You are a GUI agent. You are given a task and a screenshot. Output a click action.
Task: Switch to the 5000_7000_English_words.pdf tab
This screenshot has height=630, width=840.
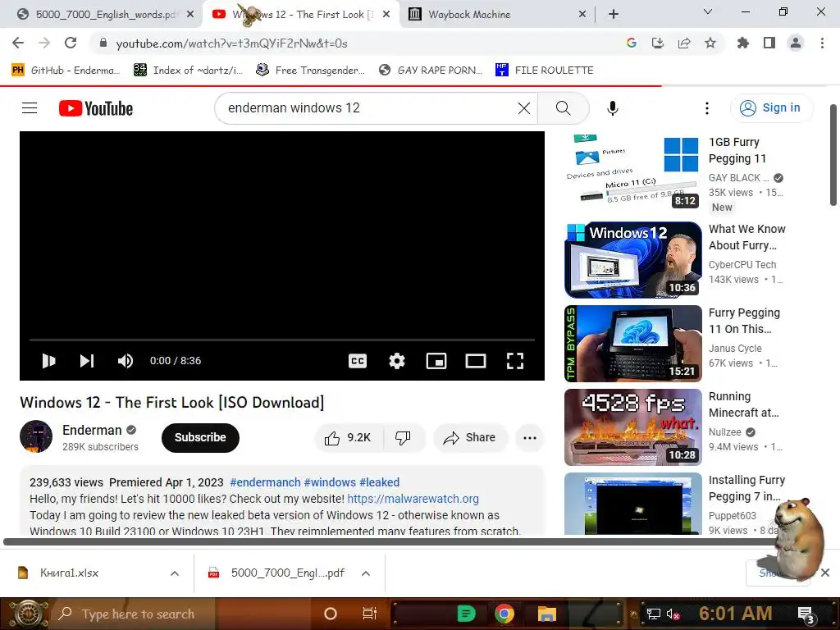pos(105,15)
